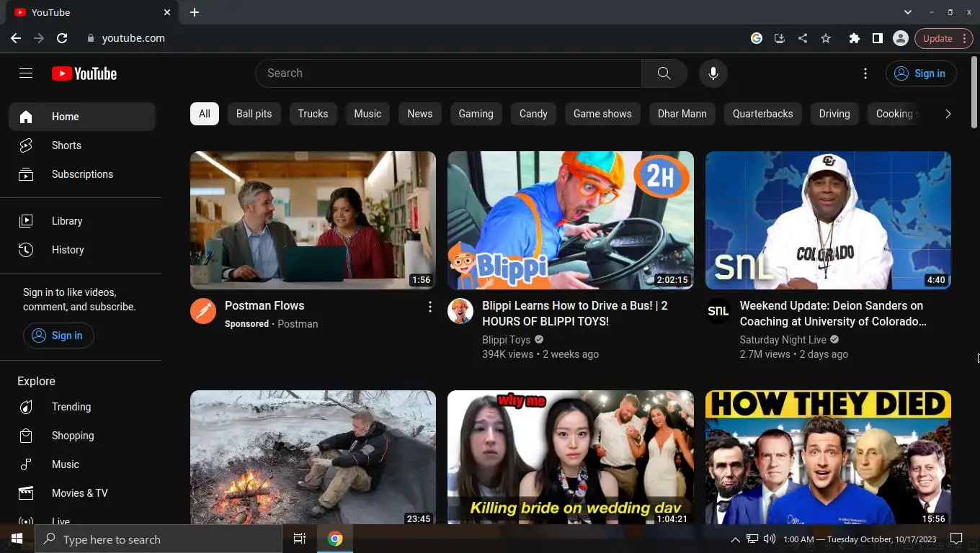Select the Driving filter chip
Image resolution: width=980 pixels, height=553 pixels.
click(834, 114)
